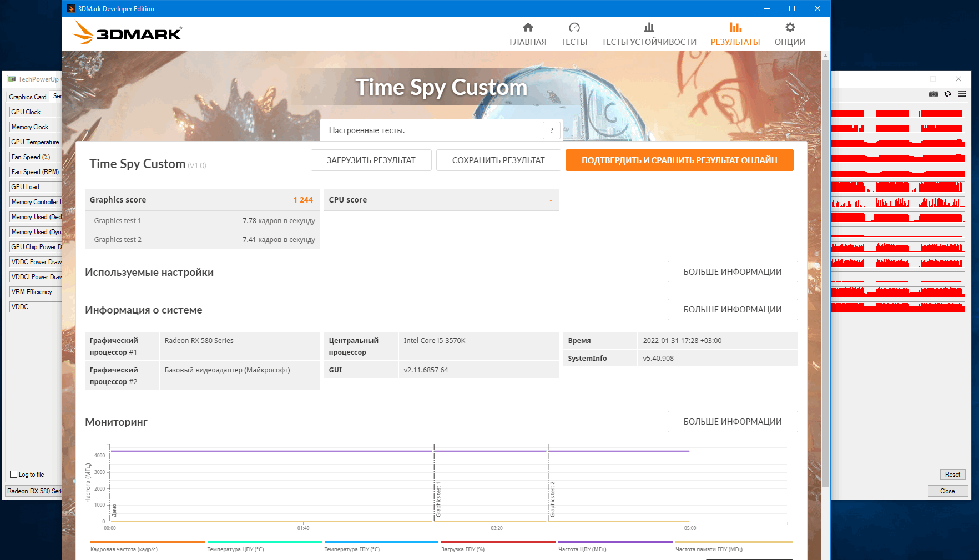Screen dimensions: 979x560
Task: Click СОХРАНИТЬ РЕЗУЛЬТАТ button
Action: click(x=498, y=160)
